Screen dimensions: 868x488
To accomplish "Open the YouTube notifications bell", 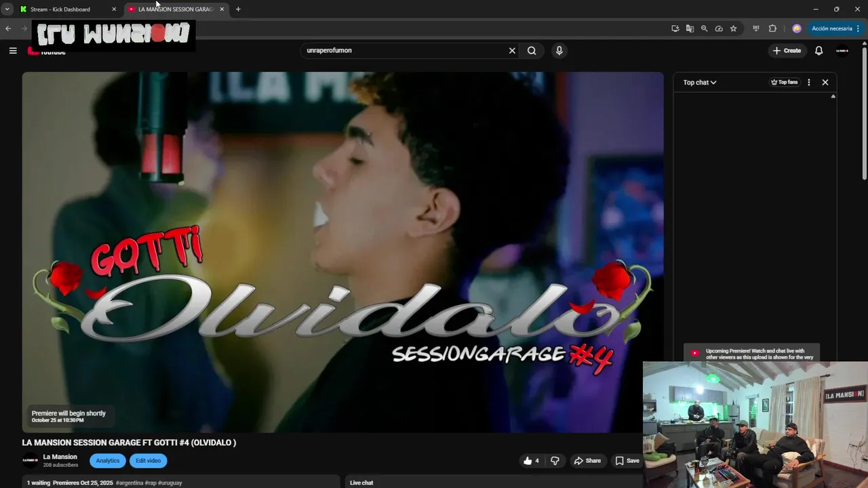I will pos(818,51).
